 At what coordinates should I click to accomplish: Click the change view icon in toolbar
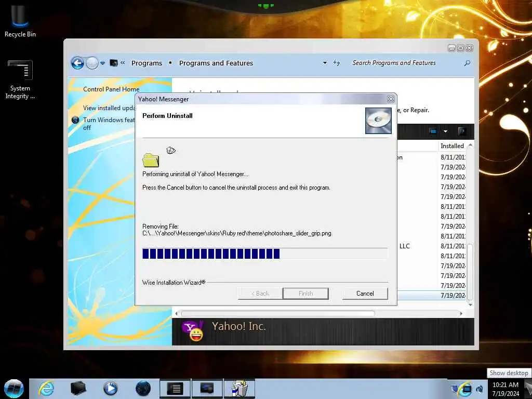coord(433,131)
